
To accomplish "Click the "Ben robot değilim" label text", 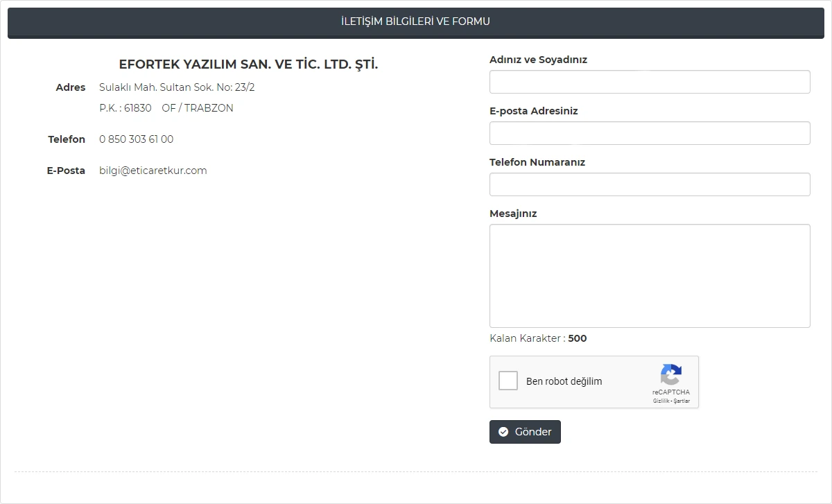I will [x=564, y=381].
